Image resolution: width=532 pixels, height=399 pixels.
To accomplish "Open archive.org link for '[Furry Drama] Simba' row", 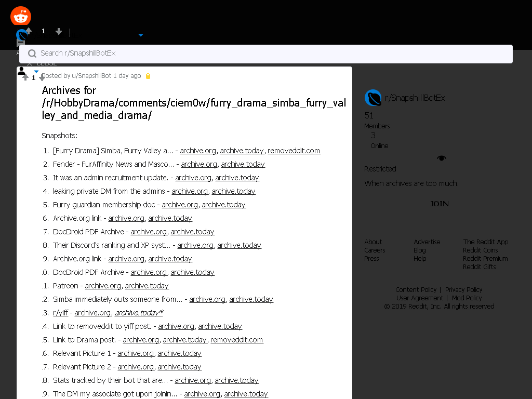I will pos(198,151).
